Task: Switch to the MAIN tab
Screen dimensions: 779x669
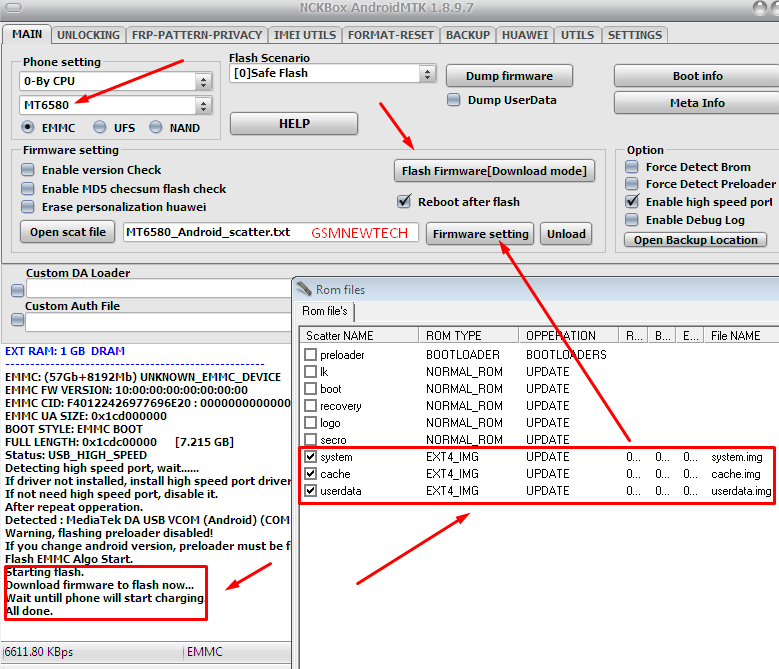Action: (x=27, y=34)
